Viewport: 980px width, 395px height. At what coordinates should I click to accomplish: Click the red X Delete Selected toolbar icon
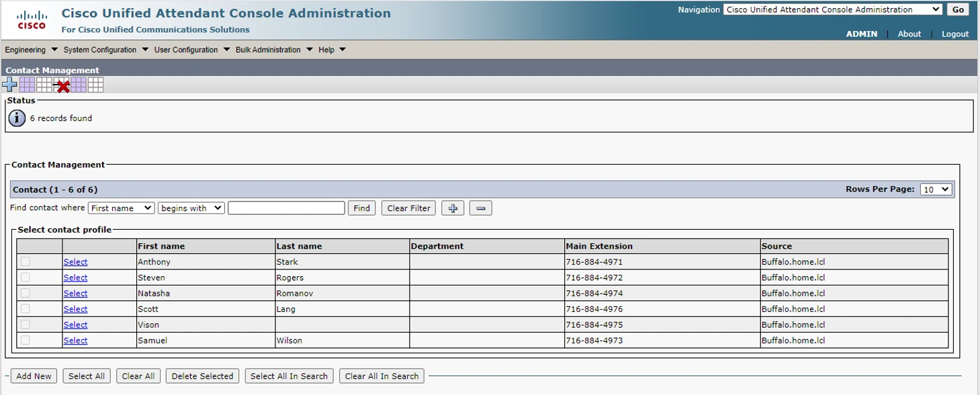(x=62, y=85)
